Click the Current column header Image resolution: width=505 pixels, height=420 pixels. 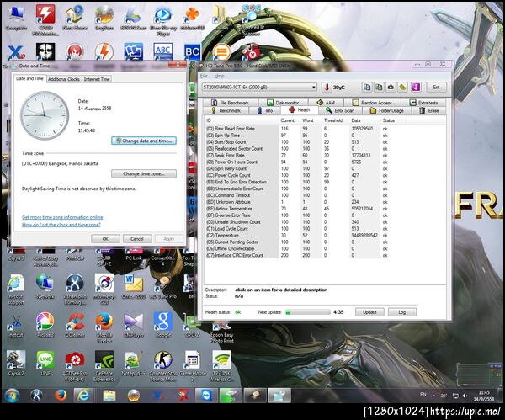click(x=287, y=120)
